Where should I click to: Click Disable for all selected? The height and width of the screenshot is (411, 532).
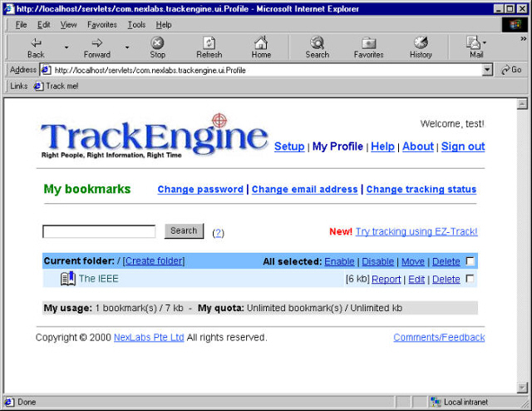(378, 261)
